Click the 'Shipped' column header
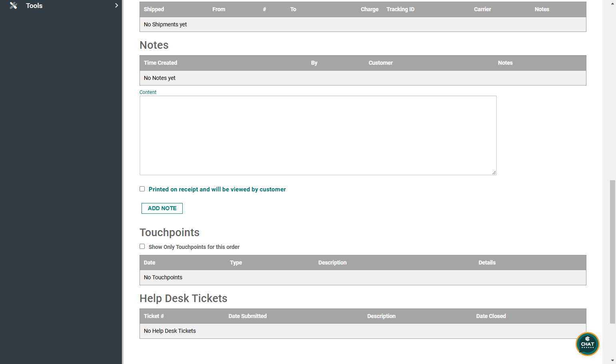This screenshot has width=616, height=364. click(x=154, y=9)
